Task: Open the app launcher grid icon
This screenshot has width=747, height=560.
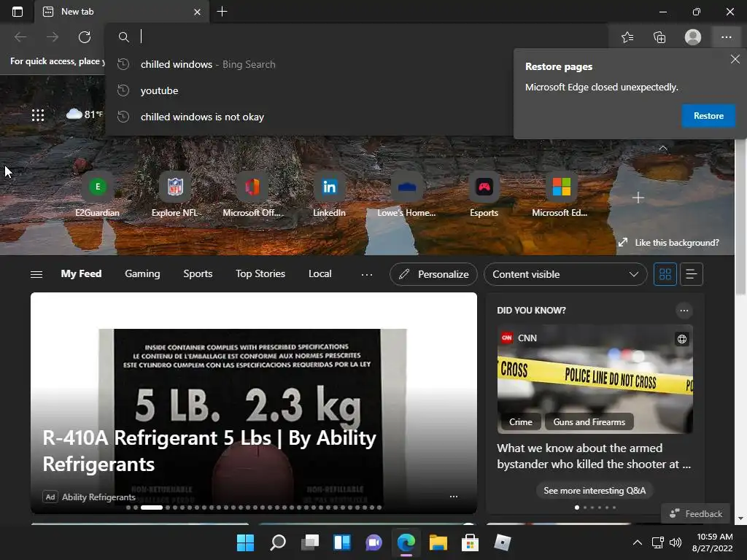Action: (x=38, y=114)
